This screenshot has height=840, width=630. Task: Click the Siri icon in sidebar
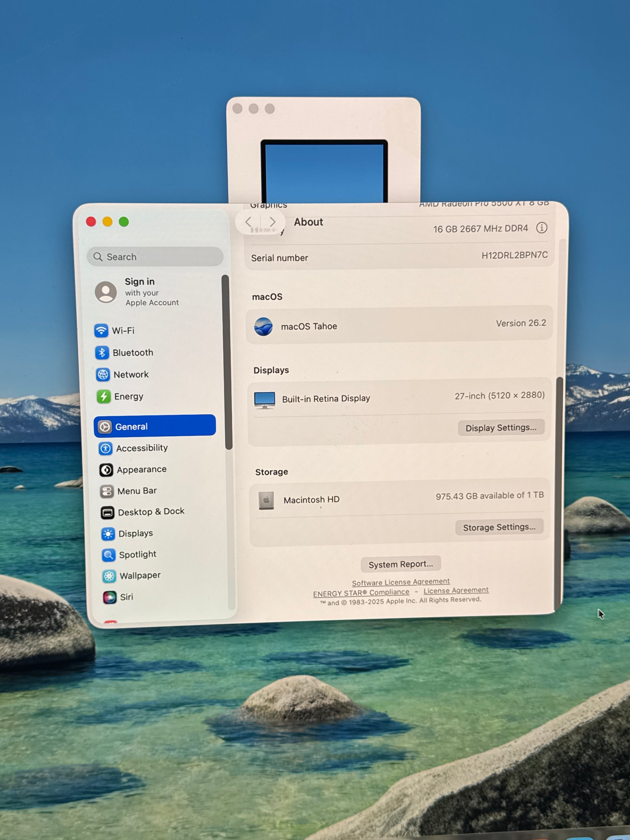[110, 597]
